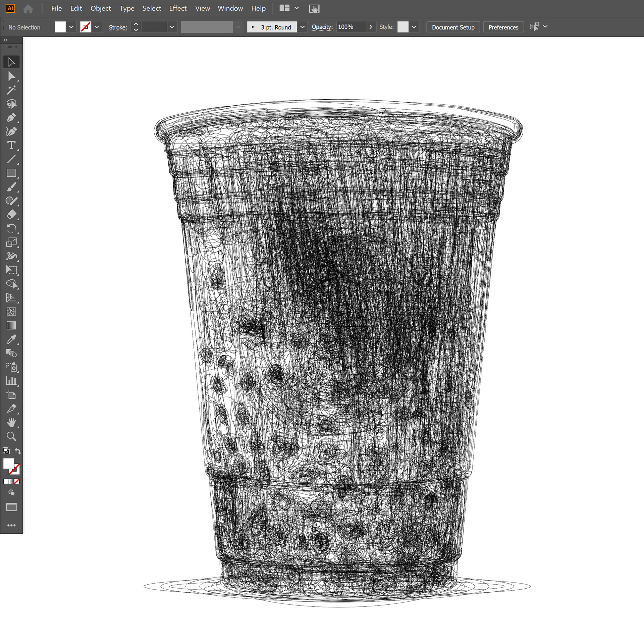The width and height of the screenshot is (644, 644).
Task: Select the Hand tool
Action: (11, 423)
